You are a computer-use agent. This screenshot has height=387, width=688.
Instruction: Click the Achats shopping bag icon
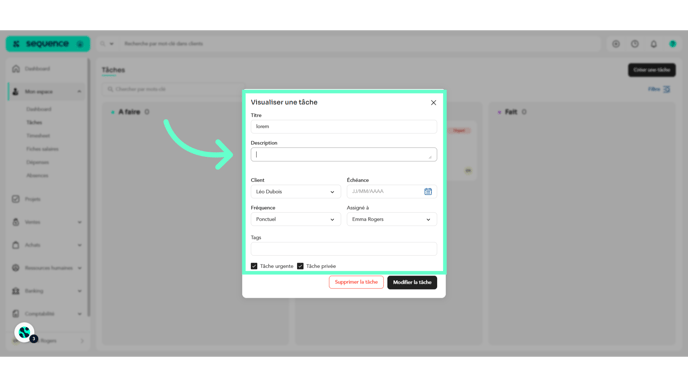pyautogui.click(x=16, y=245)
